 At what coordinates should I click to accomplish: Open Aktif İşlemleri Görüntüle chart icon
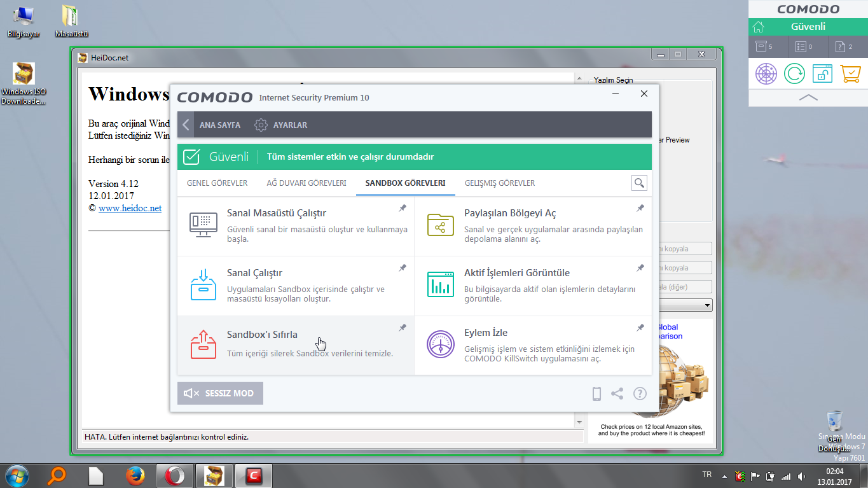coord(441,284)
